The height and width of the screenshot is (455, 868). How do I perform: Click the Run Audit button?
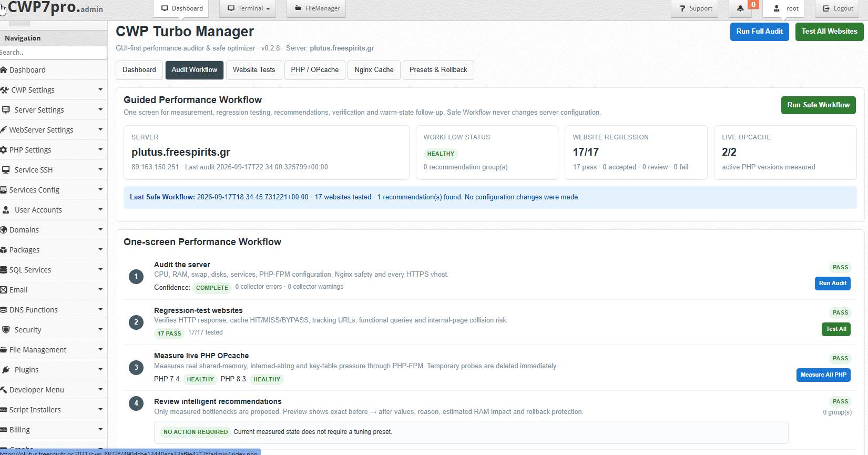(x=833, y=284)
